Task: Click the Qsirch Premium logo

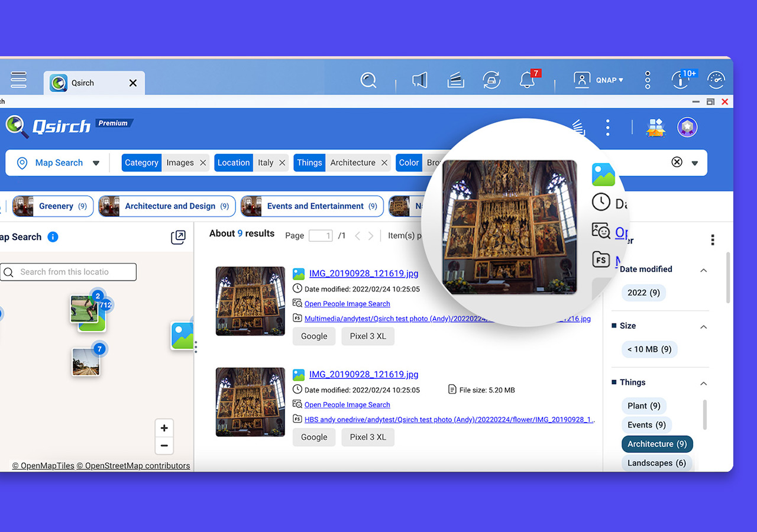Action: coord(70,126)
